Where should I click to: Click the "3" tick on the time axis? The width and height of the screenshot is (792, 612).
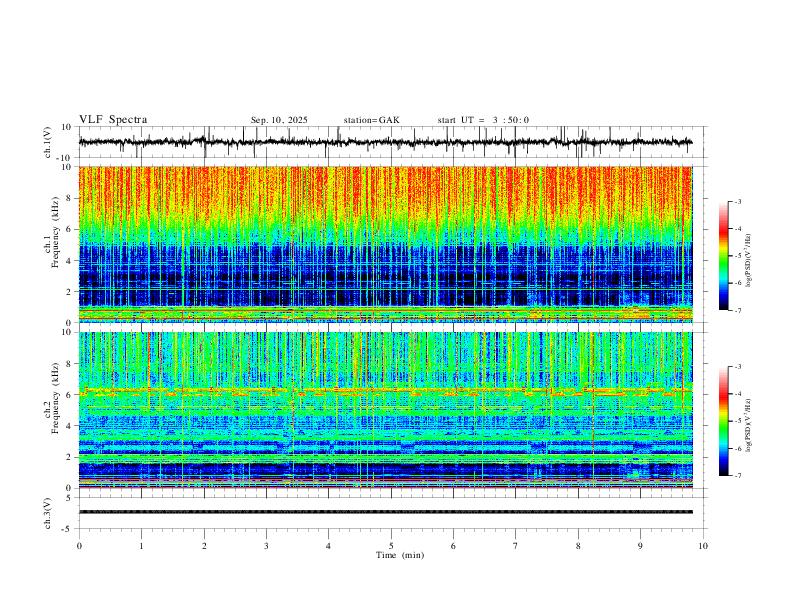pyautogui.click(x=266, y=546)
